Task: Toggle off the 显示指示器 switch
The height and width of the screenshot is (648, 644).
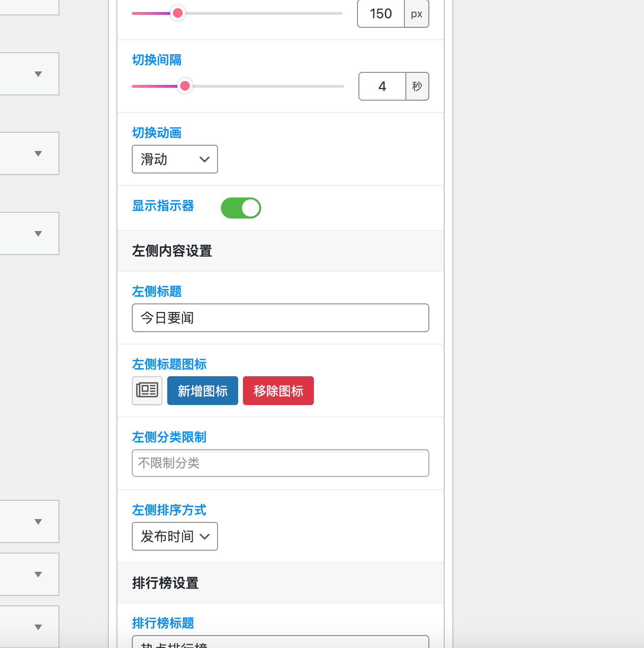Action: [241, 208]
